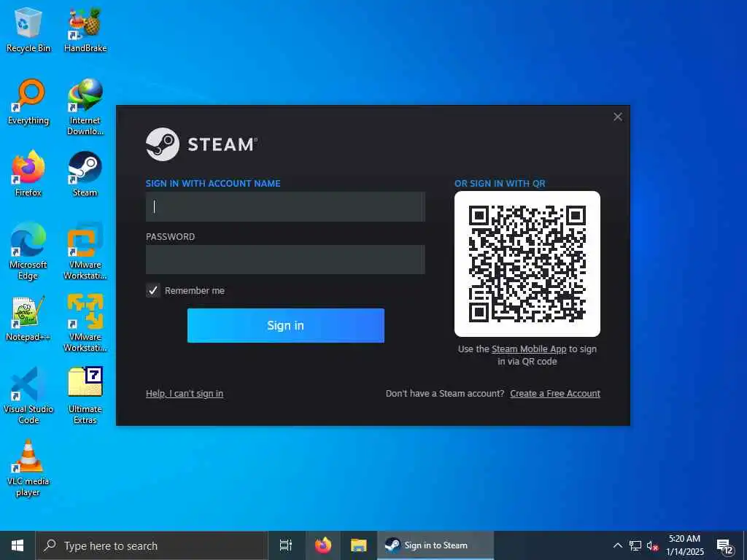Select the blue-orange VMware Workstation desktop icon

(x=85, y=252)
